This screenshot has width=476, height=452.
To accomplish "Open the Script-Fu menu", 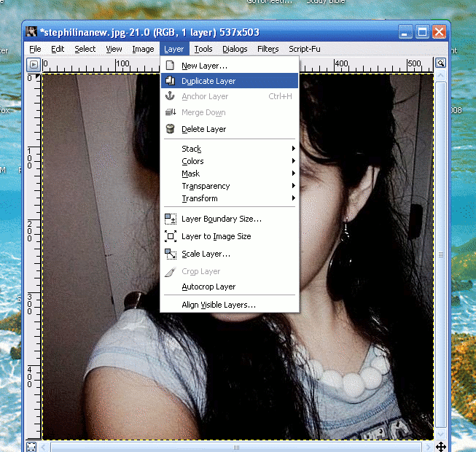I will pyautogui.click(x=305, y=49).
